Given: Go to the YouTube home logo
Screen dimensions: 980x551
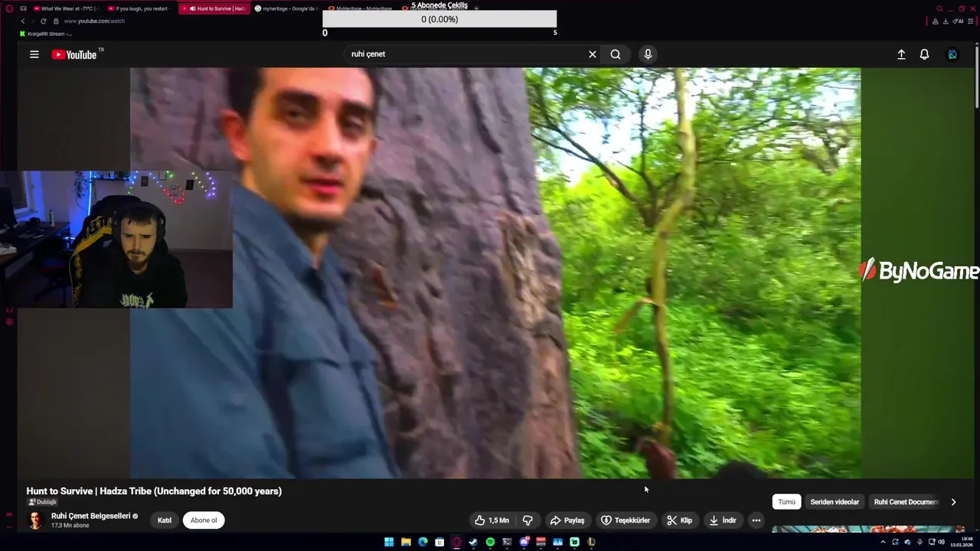Looking at the screenshot, I should (75, 54).
